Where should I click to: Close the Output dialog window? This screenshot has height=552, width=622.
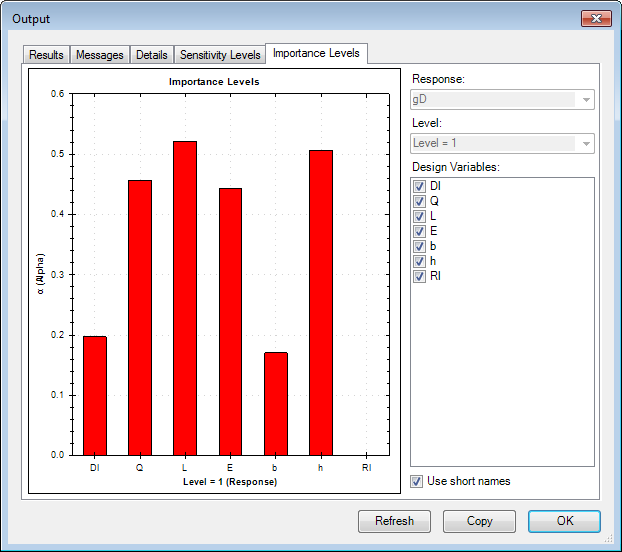(595, 19)
